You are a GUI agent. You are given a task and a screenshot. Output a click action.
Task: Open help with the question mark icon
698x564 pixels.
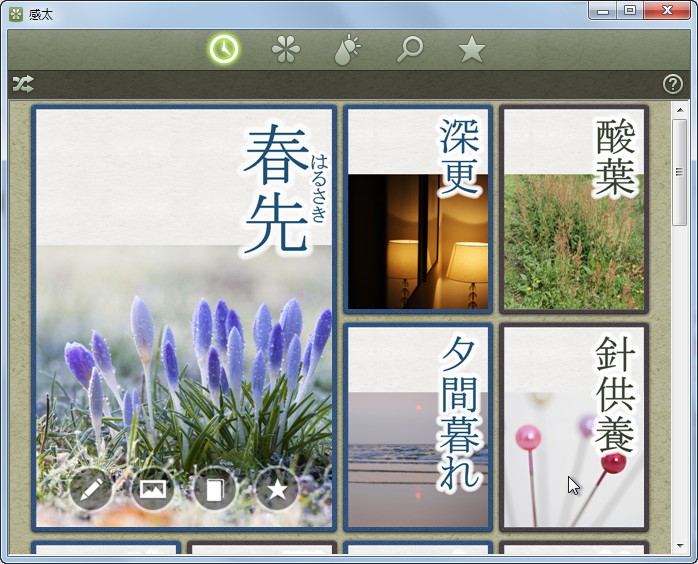click(x=673, y=84)
